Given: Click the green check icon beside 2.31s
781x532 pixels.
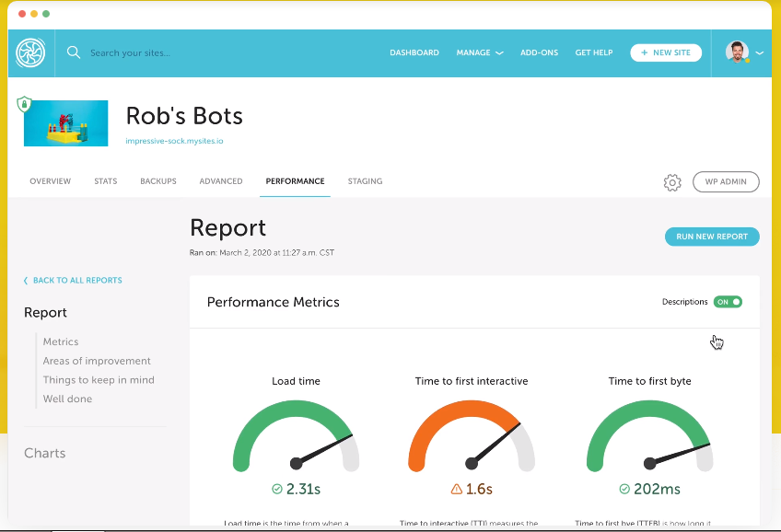Looking at the screenshot, I should click(x=277, y=489).
